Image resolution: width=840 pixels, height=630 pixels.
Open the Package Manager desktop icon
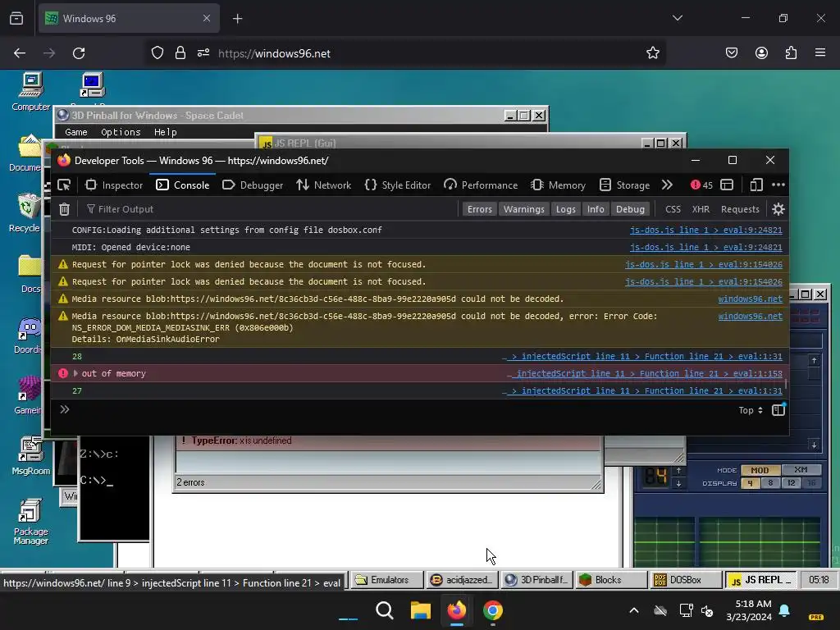point(30,522)
